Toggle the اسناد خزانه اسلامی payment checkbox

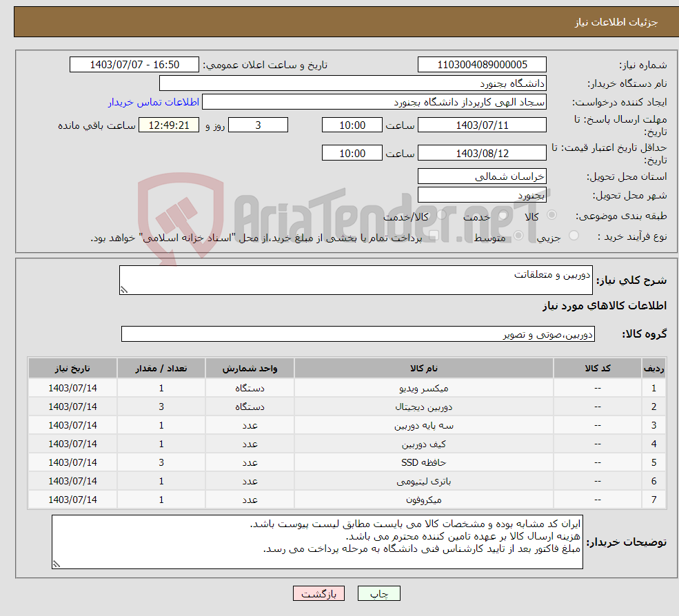point(434,236)
